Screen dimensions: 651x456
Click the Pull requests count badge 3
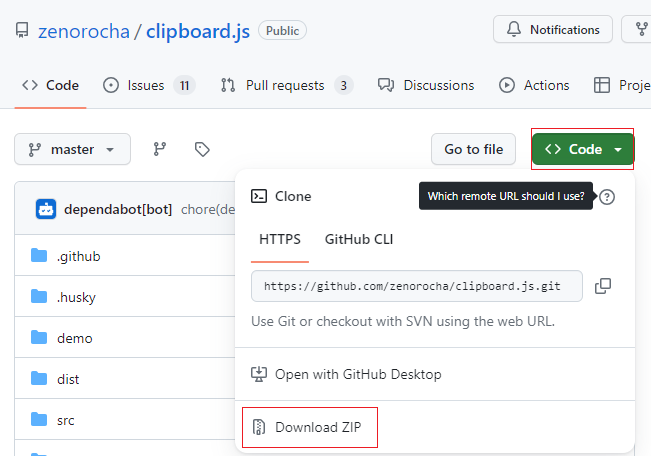pyautogui.click(x=344, y=86)
